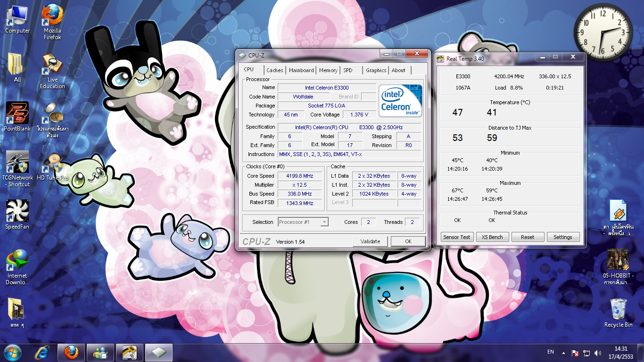Click the Intel Celeron logo in CPU-Z
The width and height of the screenshot is (644, 362).
401,100
